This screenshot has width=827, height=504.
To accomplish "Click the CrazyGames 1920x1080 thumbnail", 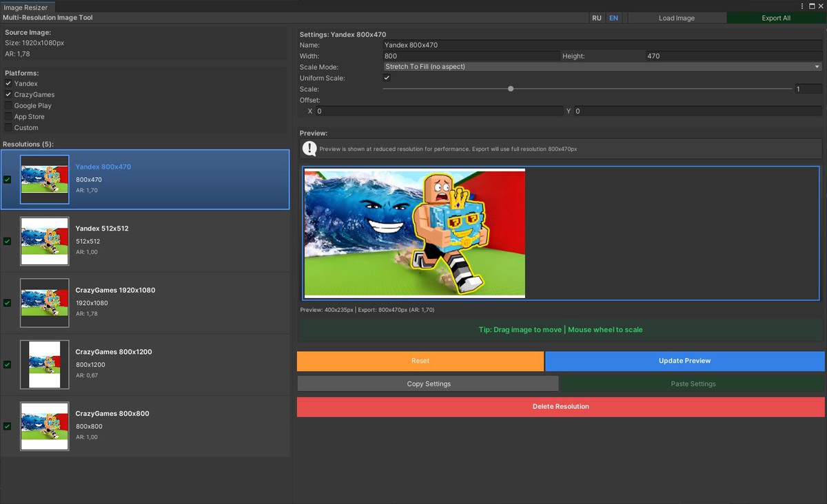I will tap(45, 303).
